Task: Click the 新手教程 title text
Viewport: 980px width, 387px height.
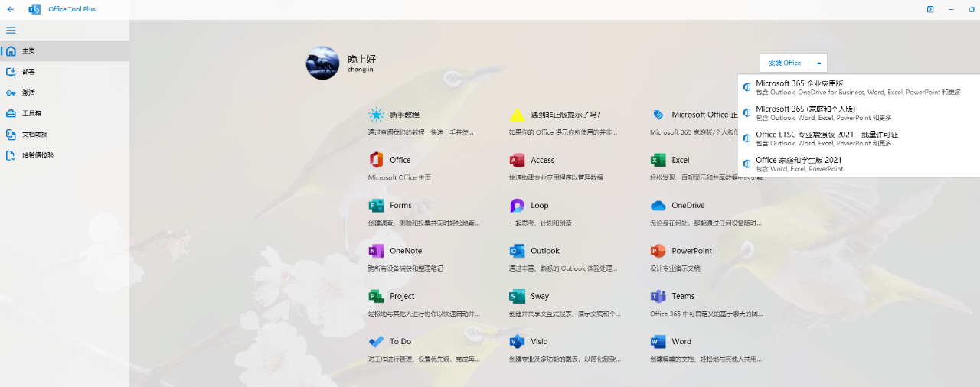Action: click(x=404, y=115)
